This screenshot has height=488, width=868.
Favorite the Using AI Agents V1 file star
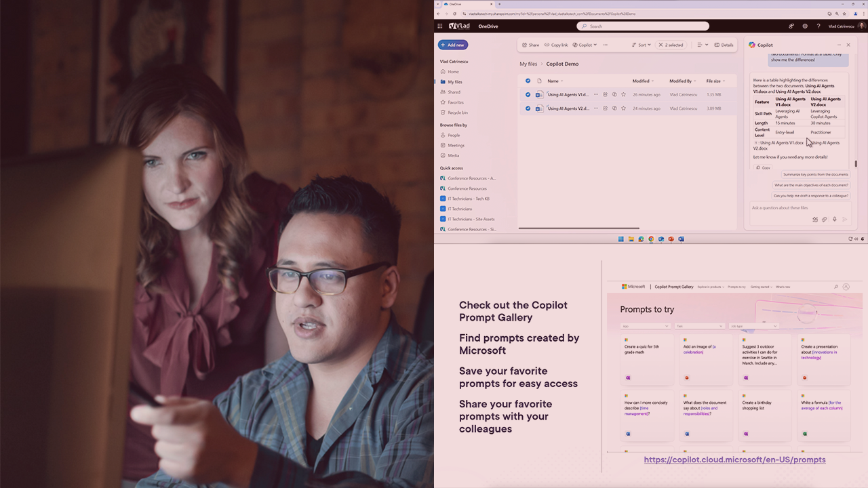click(x=623, y=95)
